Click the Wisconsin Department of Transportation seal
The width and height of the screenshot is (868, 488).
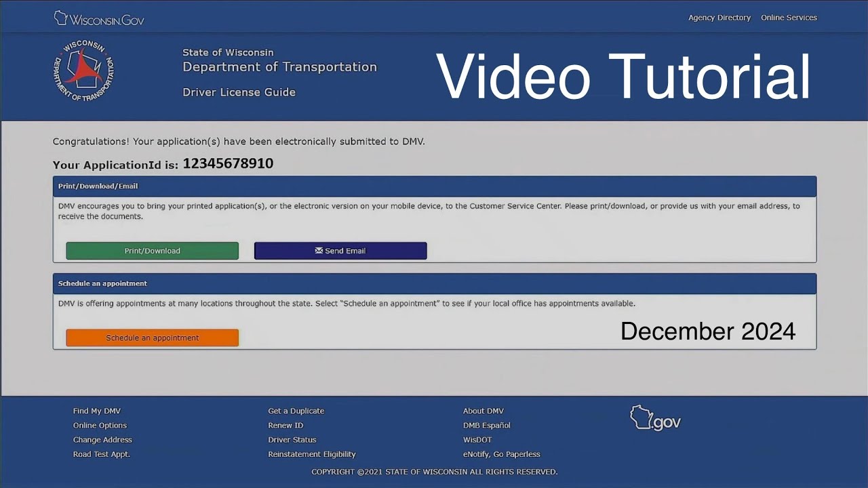pyautogui.click(x=83, y=70)
